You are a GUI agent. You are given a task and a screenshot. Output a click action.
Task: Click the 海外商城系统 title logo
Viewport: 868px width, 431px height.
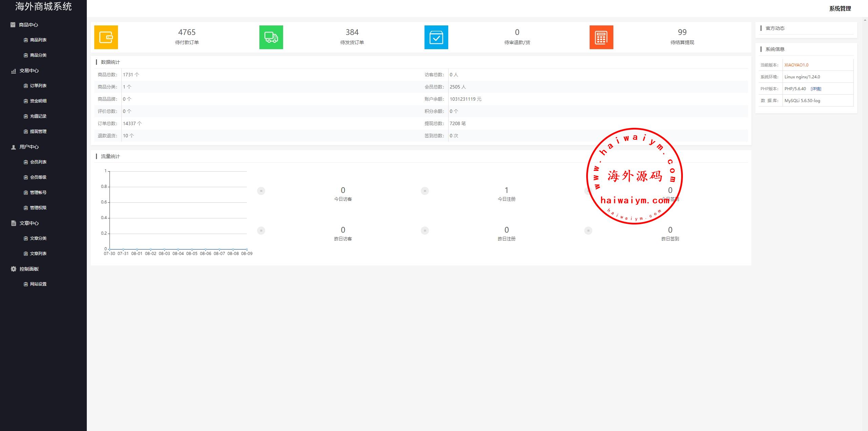43,6
